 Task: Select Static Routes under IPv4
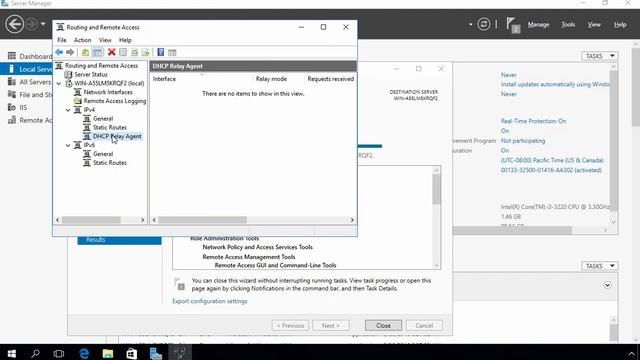pyautogui.click(x=110, y=127)
